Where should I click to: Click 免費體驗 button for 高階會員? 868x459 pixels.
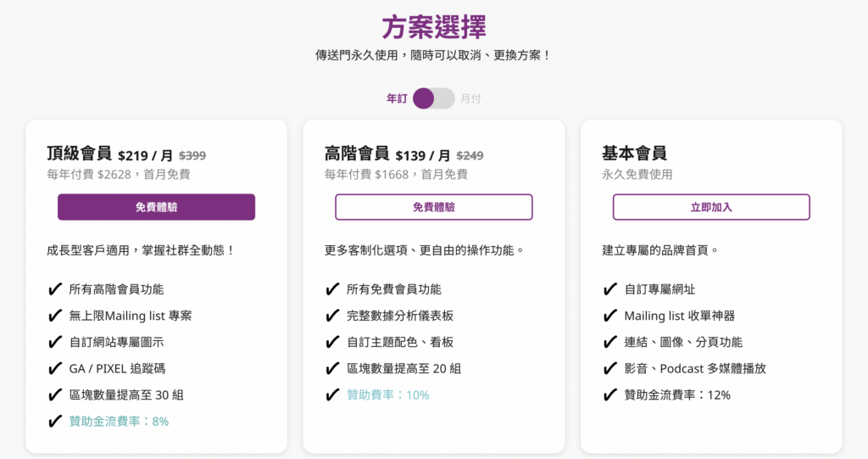[x=433, y=207]
